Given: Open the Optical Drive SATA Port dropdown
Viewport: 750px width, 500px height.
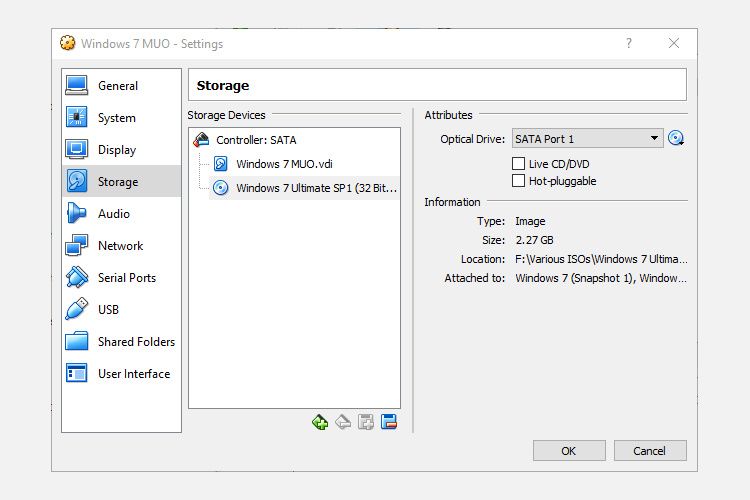Looking at the screenshot, I should [587, 139].
